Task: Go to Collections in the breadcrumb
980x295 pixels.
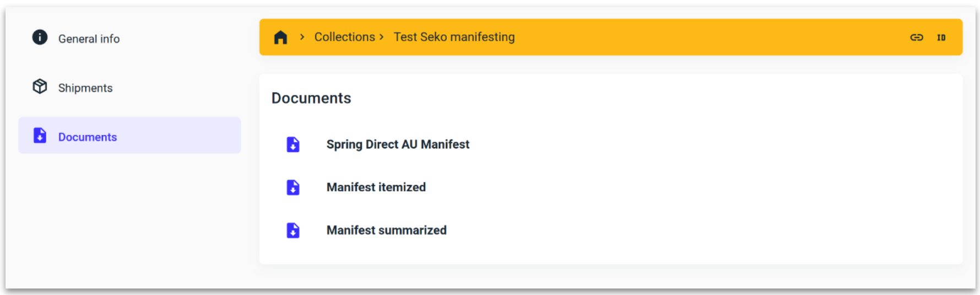Action: [x=344, y=37]
